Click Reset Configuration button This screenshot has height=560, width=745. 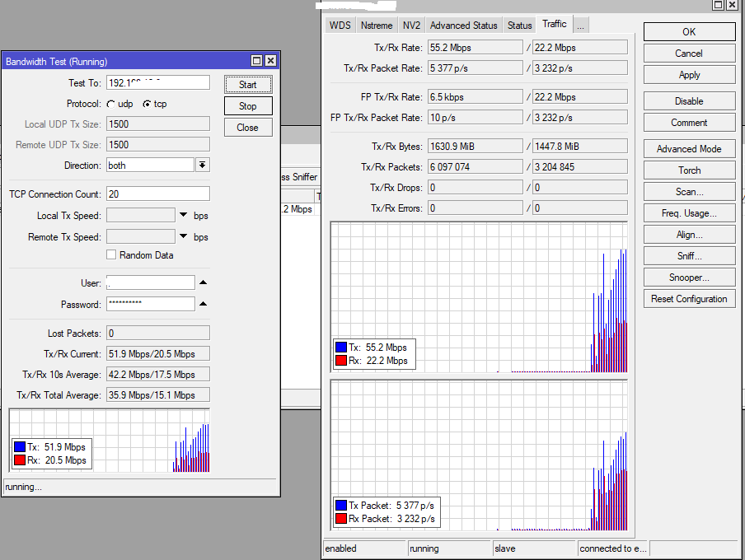point(689,299)
